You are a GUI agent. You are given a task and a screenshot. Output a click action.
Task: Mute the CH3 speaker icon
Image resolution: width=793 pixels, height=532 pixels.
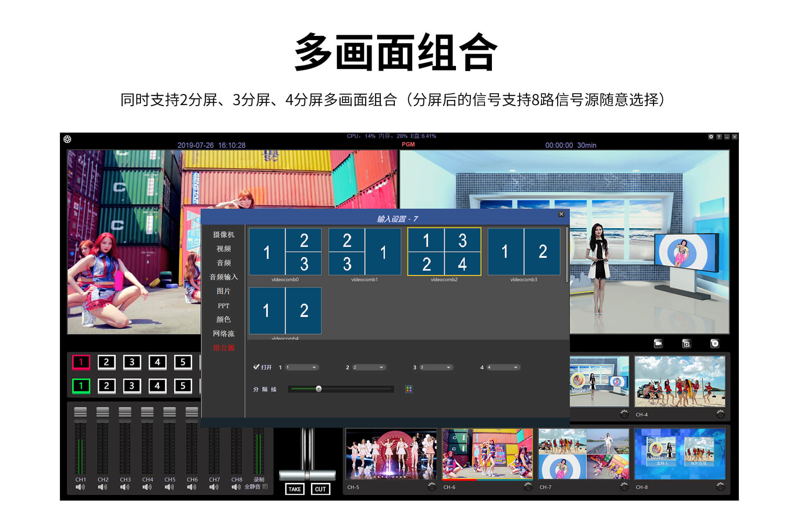pos(125,487)
